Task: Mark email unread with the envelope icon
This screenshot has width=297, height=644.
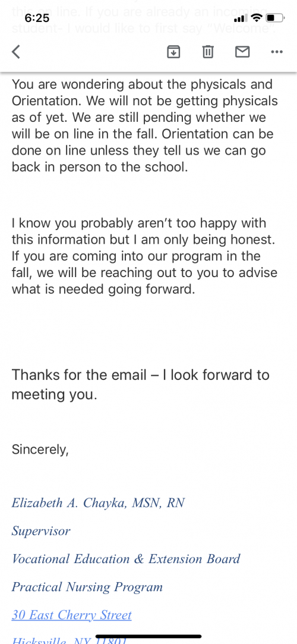Action: coord(242,52)
